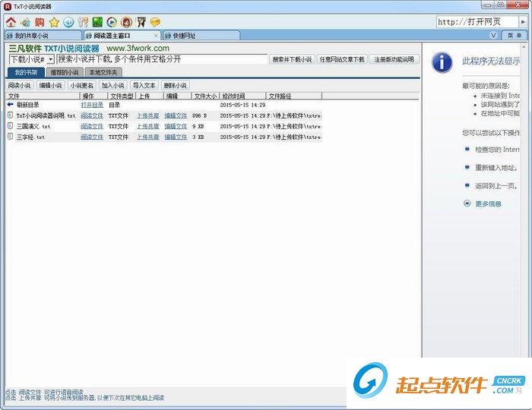
Task: Select file name TxT小说阅读器说明.txt
Action: pyautogui.click(x=46, y=115)
